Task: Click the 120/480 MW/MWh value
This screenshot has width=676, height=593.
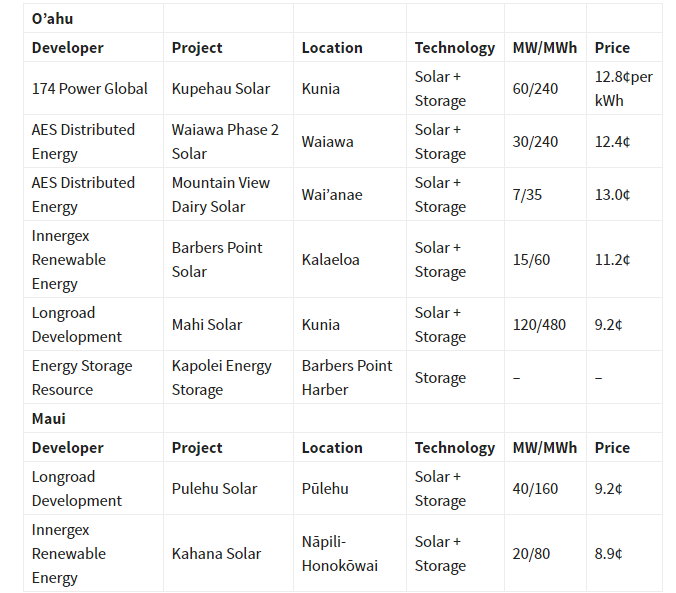Action: click(539, 325)
